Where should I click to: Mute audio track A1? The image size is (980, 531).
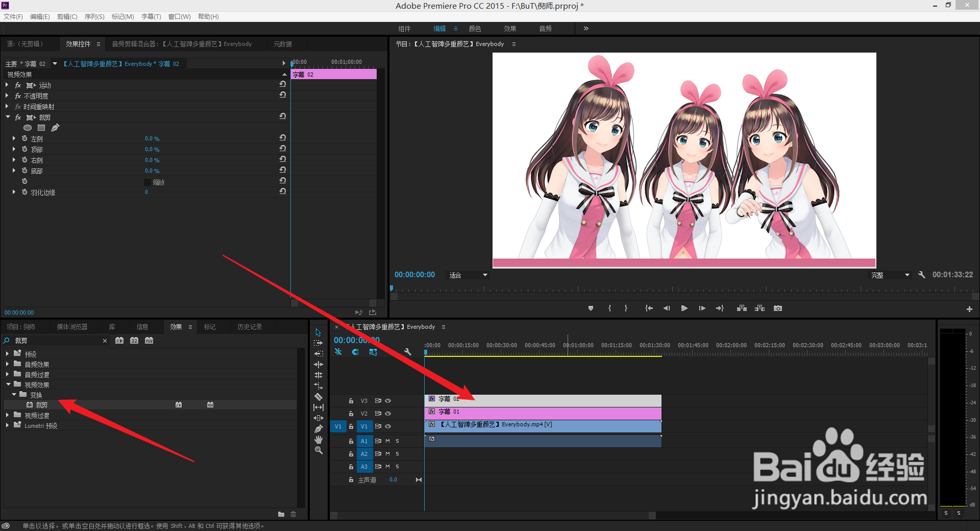pos(388,441)
